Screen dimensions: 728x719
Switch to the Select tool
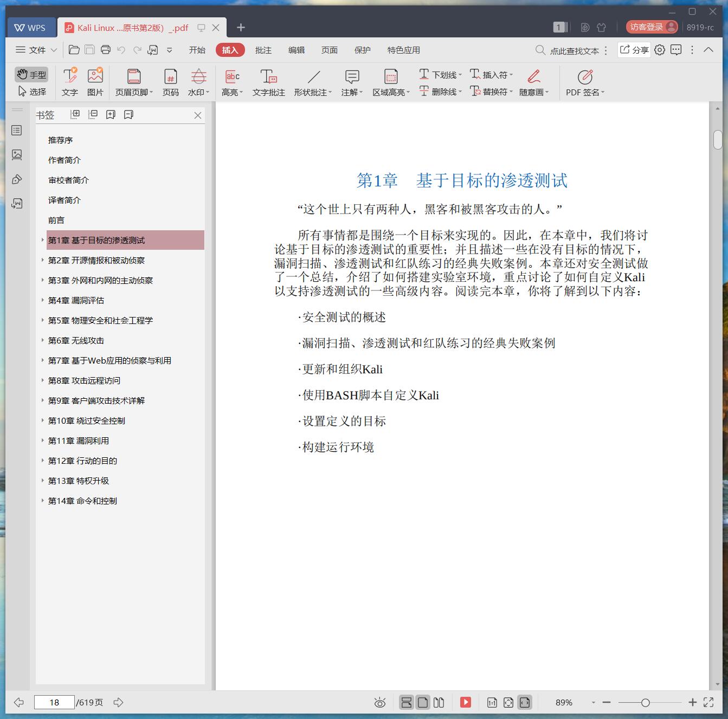pyautogui.click(x=31, y=92)
